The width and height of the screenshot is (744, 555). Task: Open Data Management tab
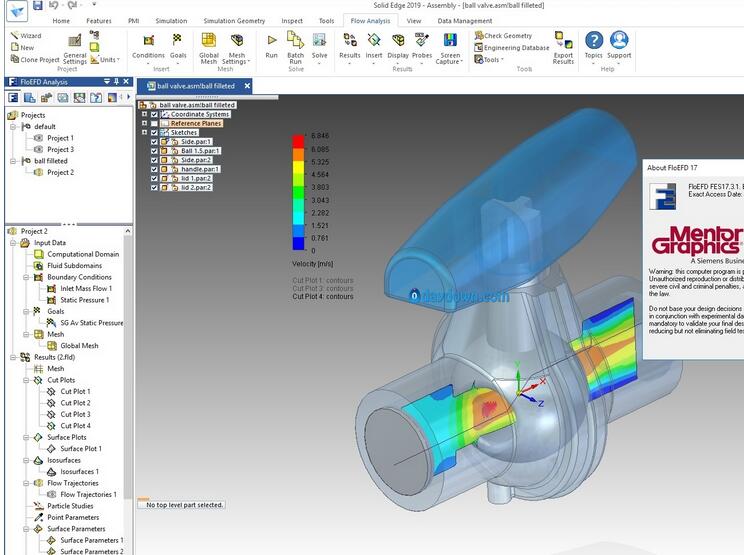pyautogui.click(x=465, y=21)
